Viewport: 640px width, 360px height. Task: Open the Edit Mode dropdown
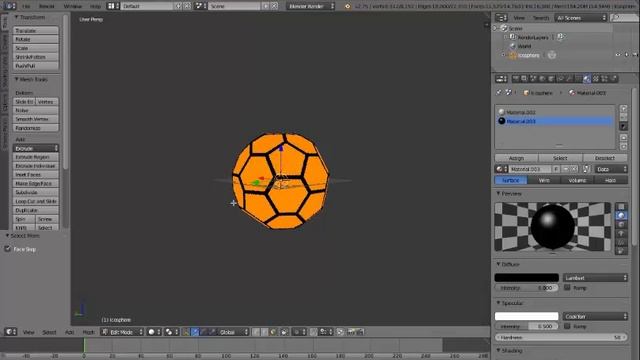[x=122, y=332]
